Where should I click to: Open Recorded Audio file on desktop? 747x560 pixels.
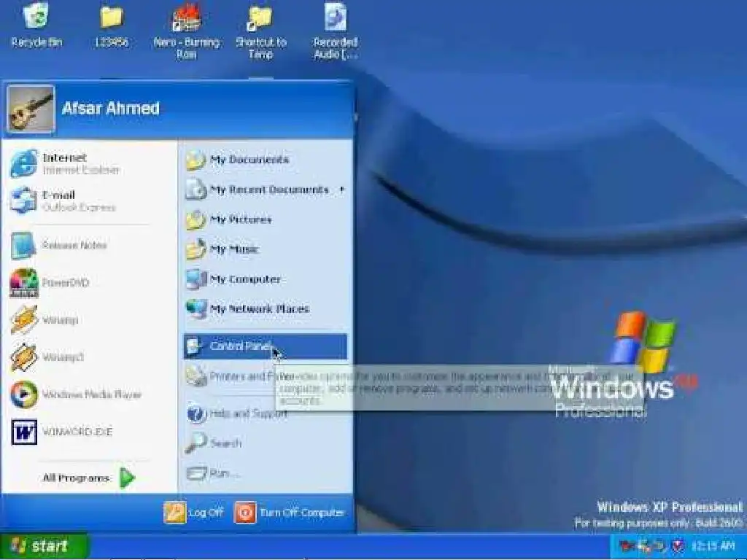tap(336, 31)
